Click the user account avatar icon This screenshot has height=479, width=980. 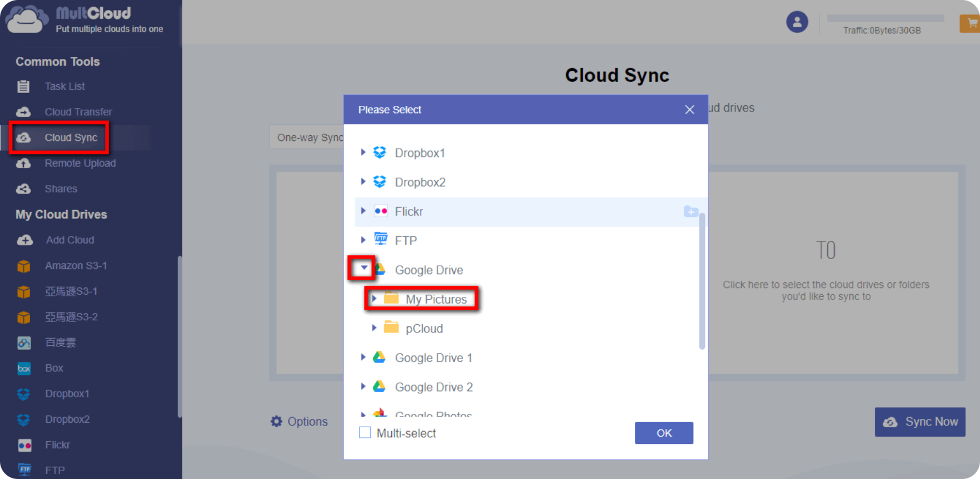click(x=797, y=22)
